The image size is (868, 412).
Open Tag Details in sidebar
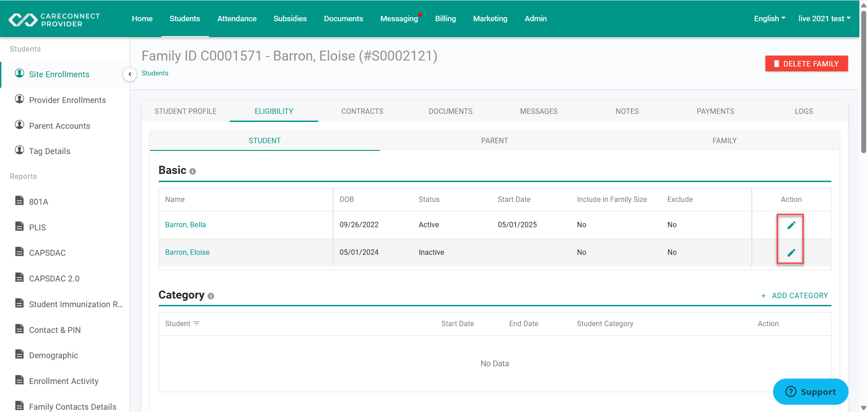pos(50,151)
